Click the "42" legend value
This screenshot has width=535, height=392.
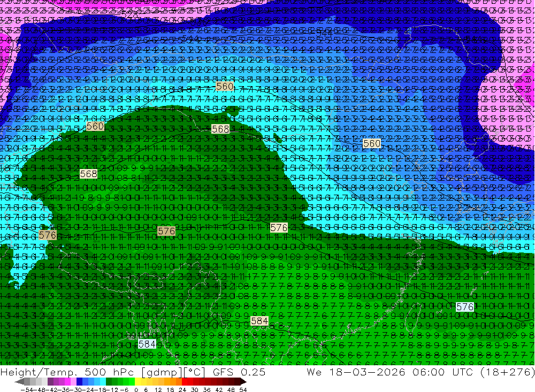point(219,390)
